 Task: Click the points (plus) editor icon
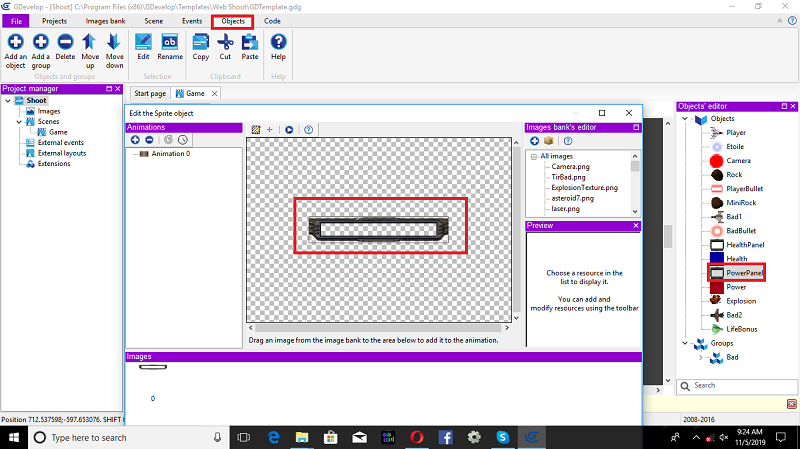(x=270, y=130)
